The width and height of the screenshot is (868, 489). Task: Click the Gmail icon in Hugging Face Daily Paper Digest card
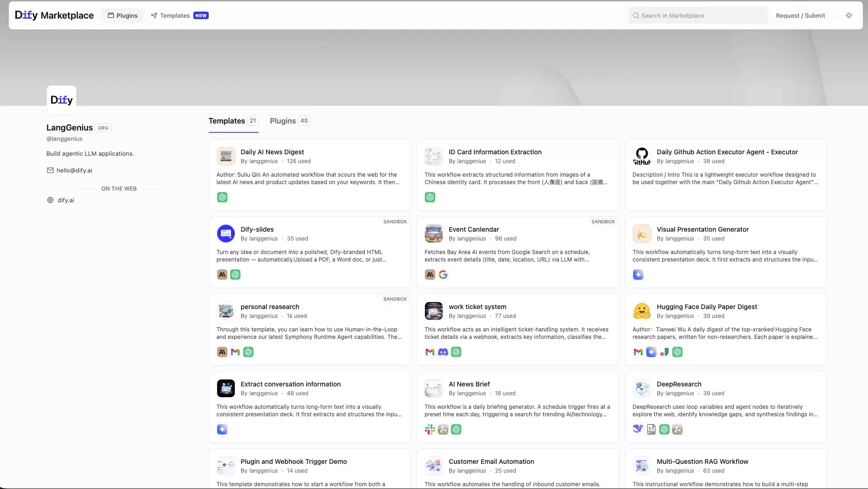point(638,352)
